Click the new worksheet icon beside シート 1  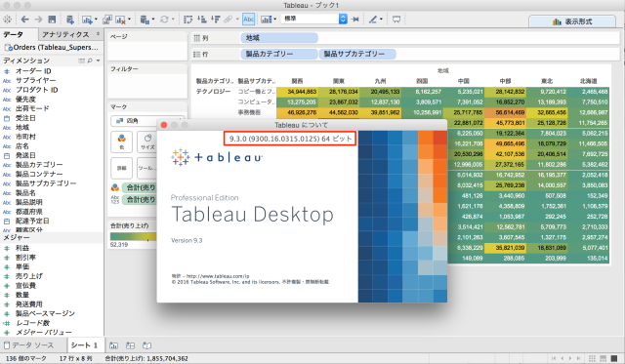113,345
